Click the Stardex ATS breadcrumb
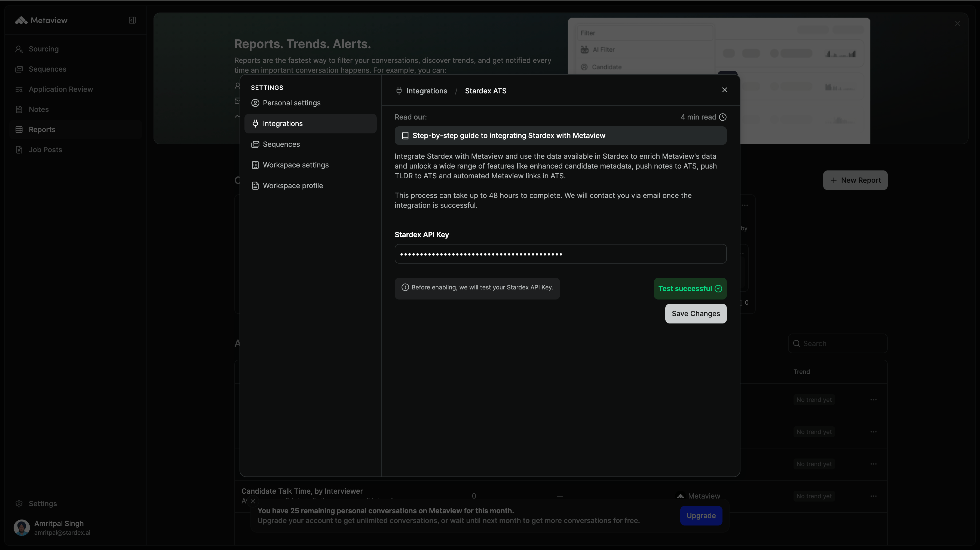Screen dimensions: 980x550 pos(485,91)
